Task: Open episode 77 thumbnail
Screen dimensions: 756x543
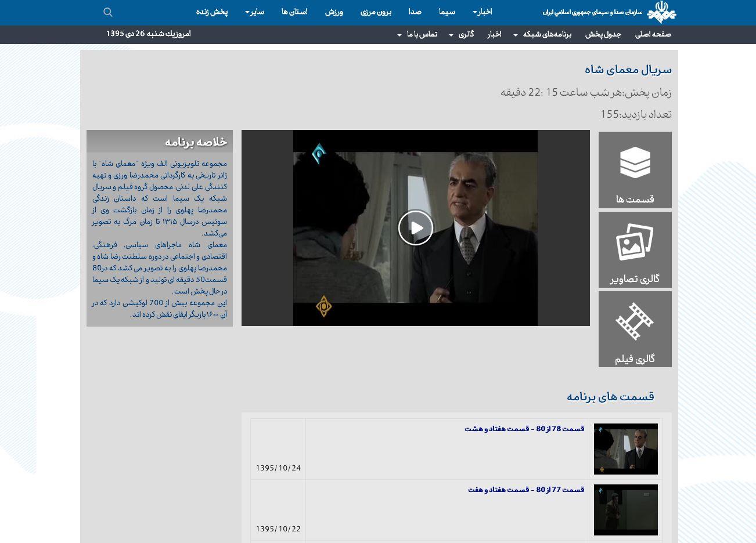Action: [625, 510]
